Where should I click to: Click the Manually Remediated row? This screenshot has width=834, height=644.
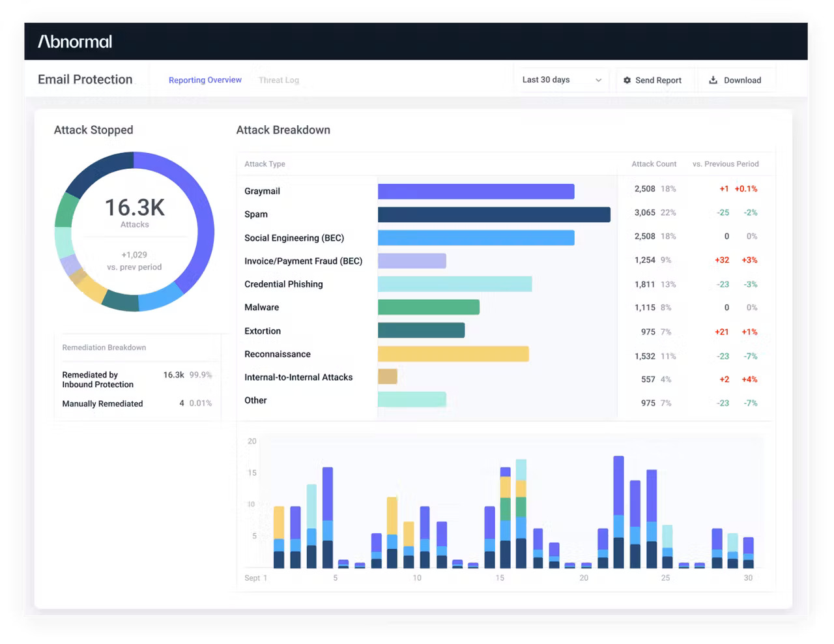[102, 403]
